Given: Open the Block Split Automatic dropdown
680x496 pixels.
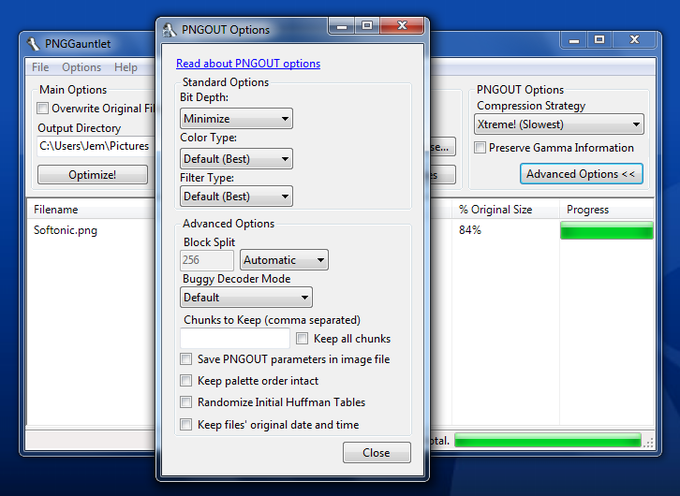Looking at the screenshot, I should pos(284,260).
